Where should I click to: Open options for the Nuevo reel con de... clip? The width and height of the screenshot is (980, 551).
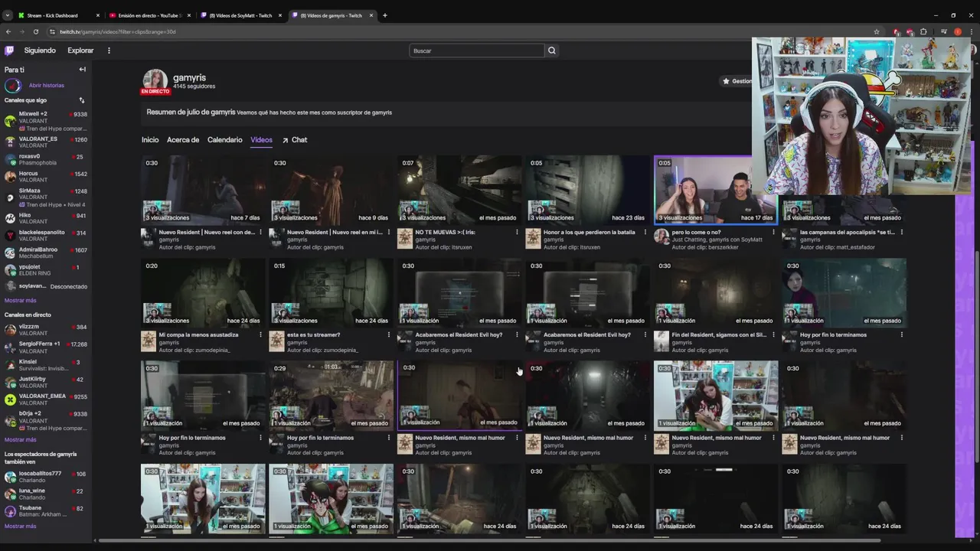(x=260, y=232)
